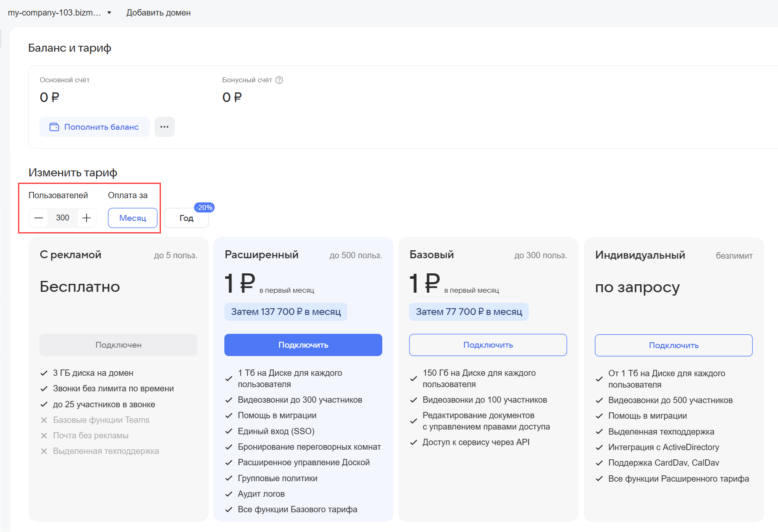Click the bonus account help question icon
778x532 pixels.
(279, 80)
